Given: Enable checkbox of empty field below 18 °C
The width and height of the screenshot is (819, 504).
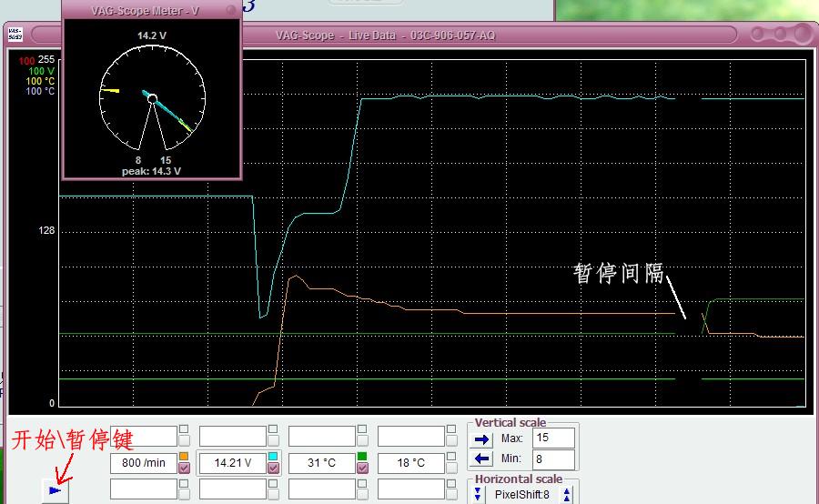Looking at the screenshot, I should pos(451,494).
